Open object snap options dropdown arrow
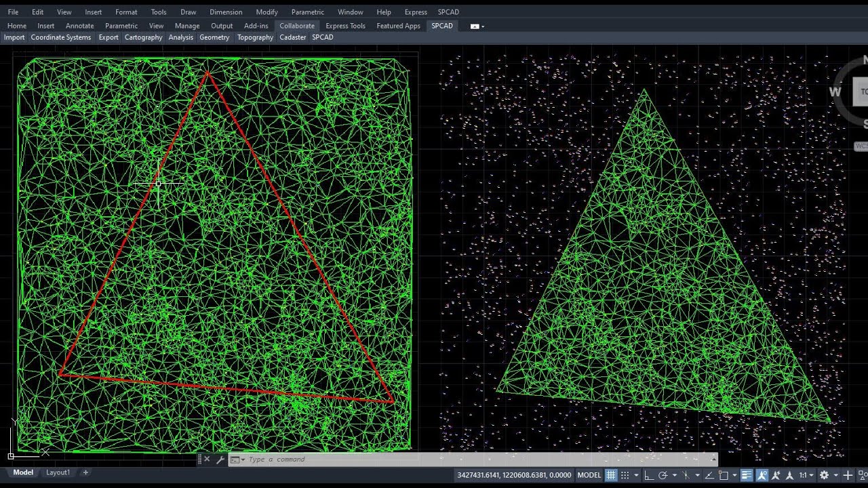Image resolution: width=868 pixels, height=488 pixels. pyautogui.click(x=735, y=475)
